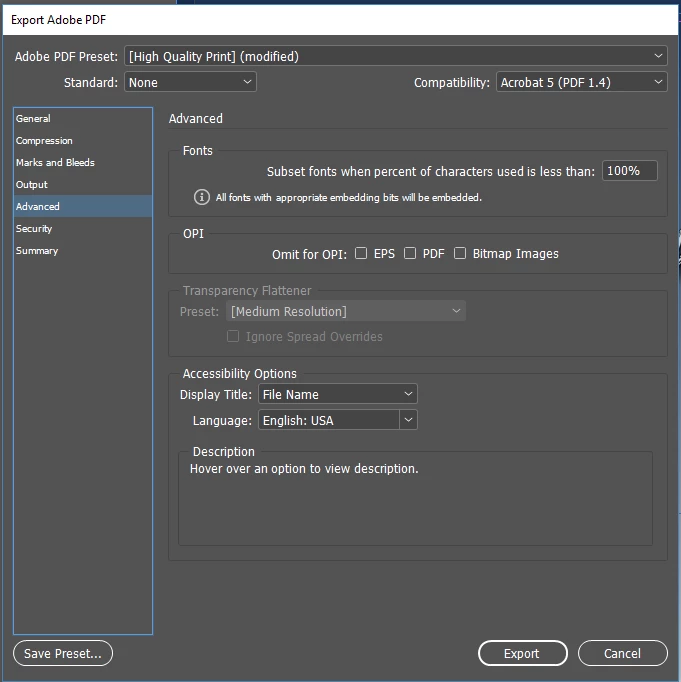Open the Marks and Bleeds section

click(x=83, y=163)
